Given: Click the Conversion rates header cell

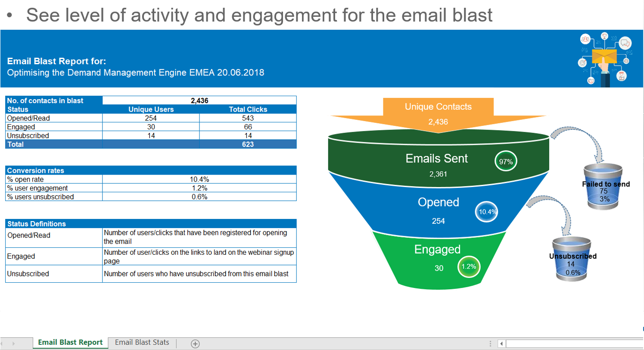Looking at the screenshot, I should pos(151,170).
